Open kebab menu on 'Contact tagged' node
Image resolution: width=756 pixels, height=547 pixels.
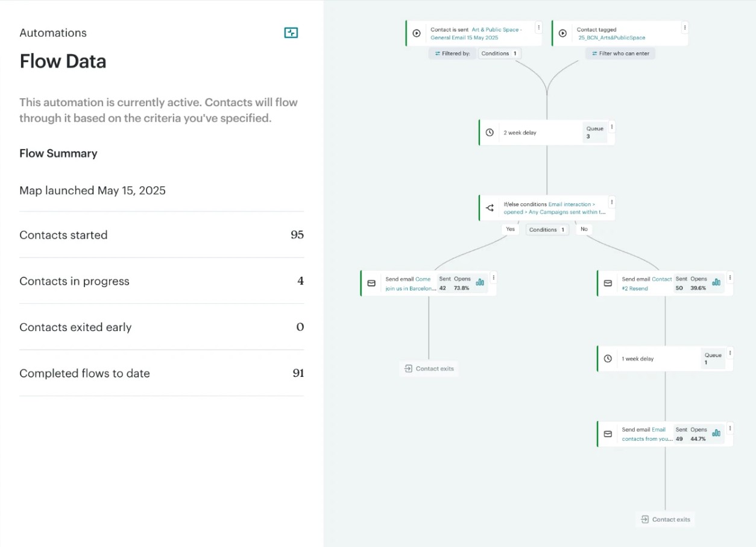point(685,27)
